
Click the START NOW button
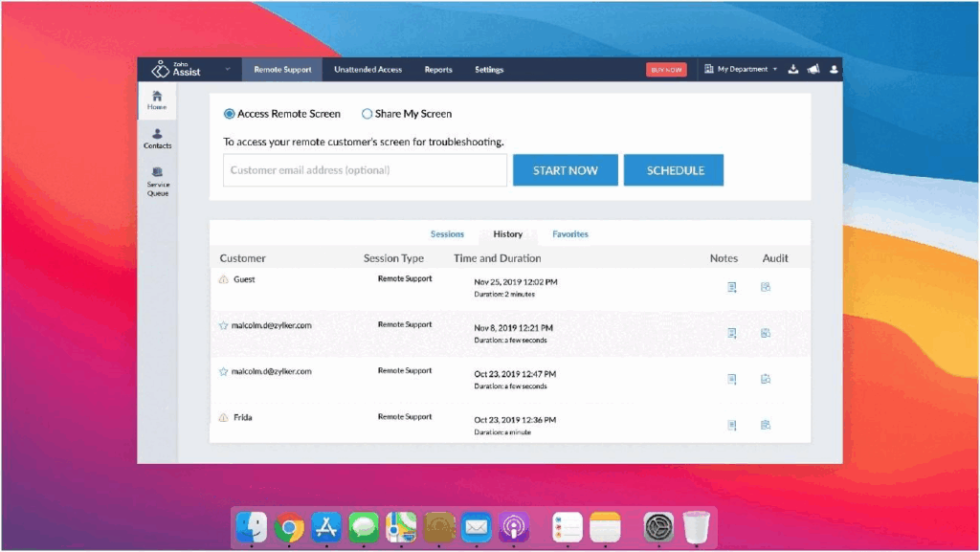(x=565, y=170)
